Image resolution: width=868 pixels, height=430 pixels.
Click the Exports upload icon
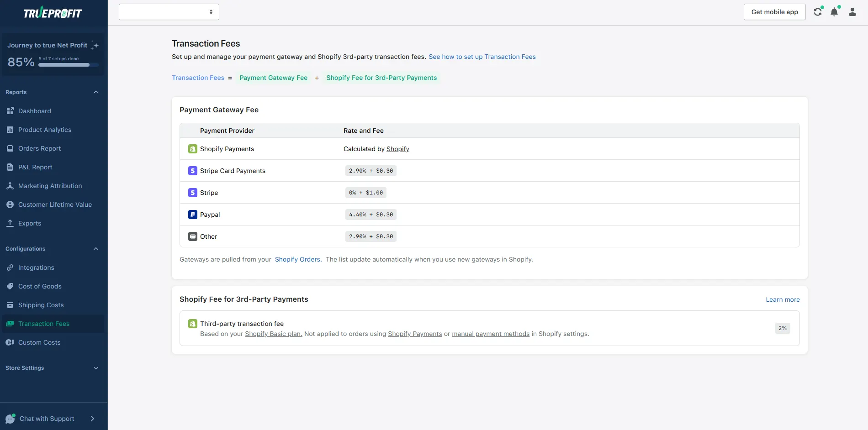10,223
